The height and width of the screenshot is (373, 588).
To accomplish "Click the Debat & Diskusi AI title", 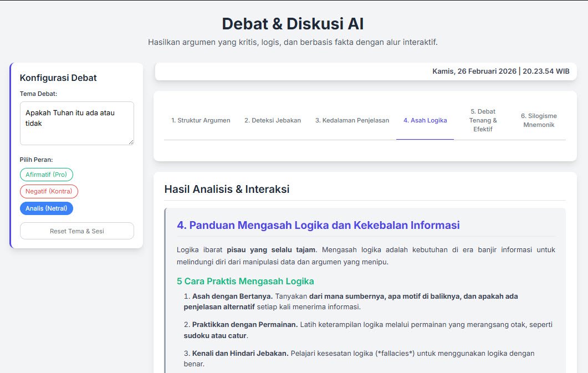I will 293,24.
